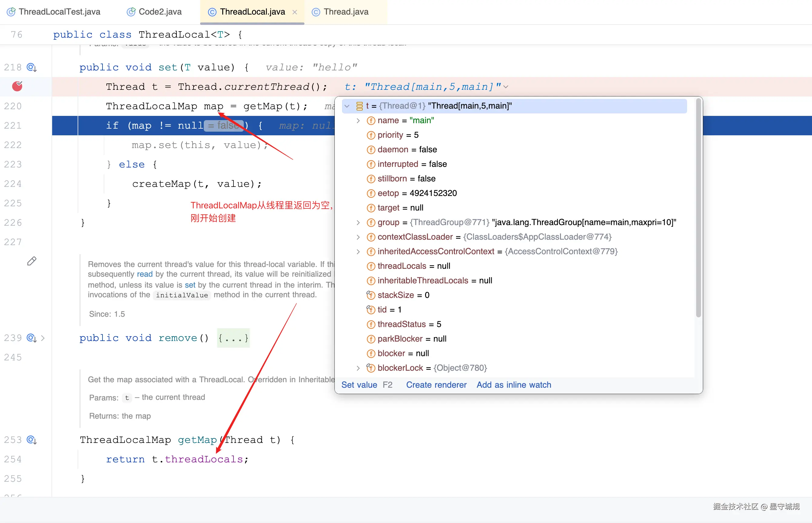Toggle the breakpoint on line 219

pos(17,86)
